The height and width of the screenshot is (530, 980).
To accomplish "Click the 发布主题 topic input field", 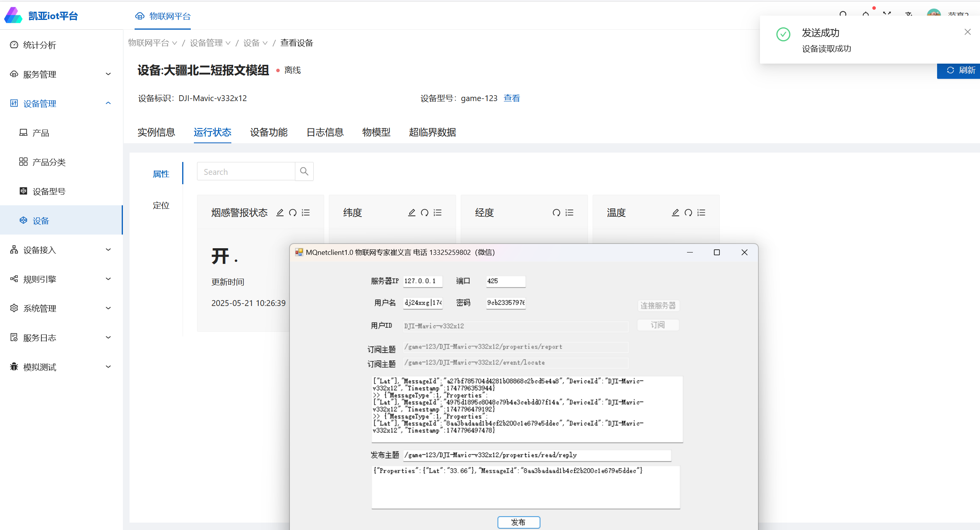I will [x=536, y=455].
